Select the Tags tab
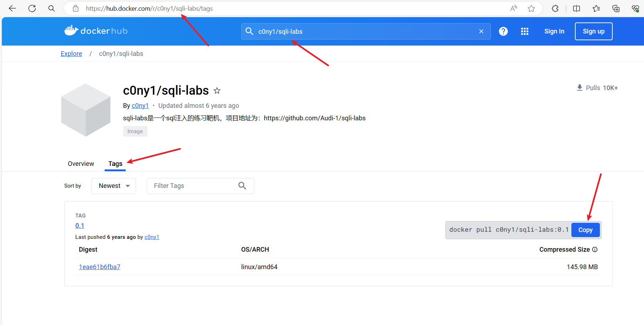This screenshot has height=325, width=644. [115, 164]
